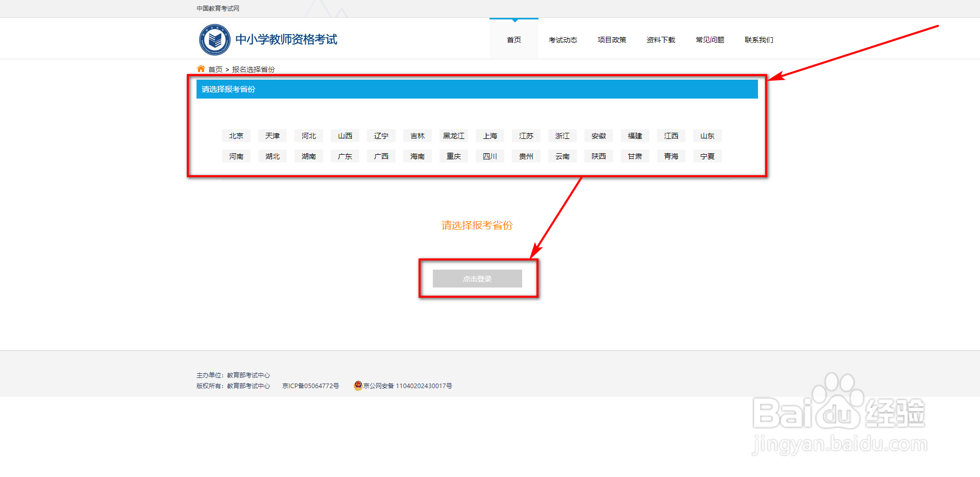Select 广东 as exam province

click(345, 156)
